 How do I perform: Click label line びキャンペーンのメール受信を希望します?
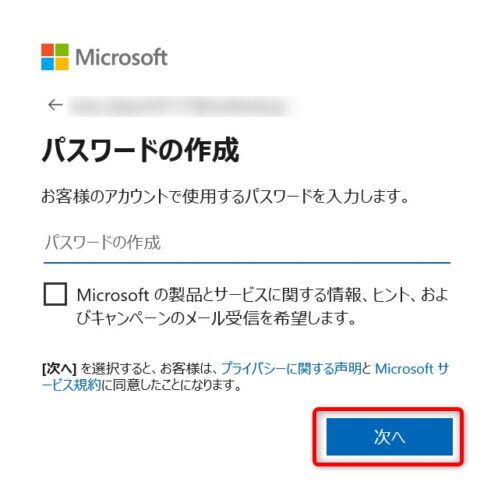tap(216, 318)
